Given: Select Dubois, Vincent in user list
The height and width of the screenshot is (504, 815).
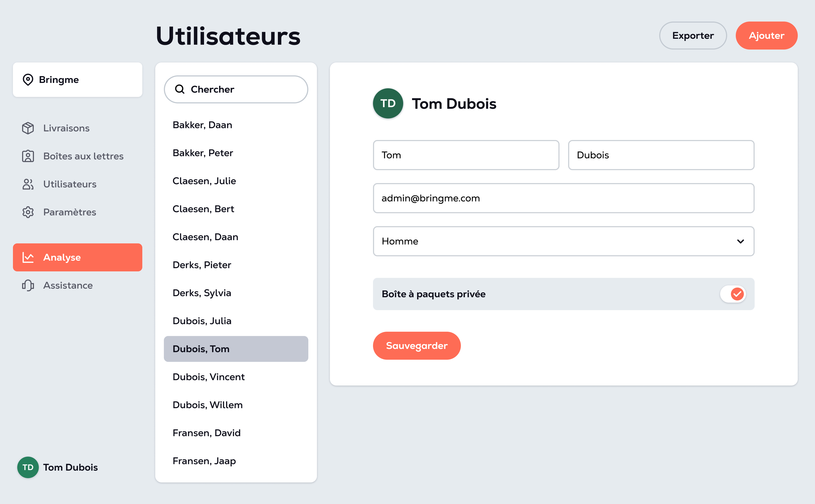Looking at the screenshot, I should pyautogui.click(x=236, y=377).
